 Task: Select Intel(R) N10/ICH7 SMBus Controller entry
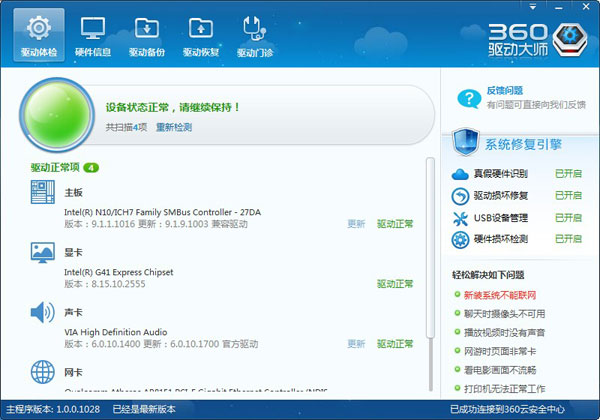tap(163, 212)
